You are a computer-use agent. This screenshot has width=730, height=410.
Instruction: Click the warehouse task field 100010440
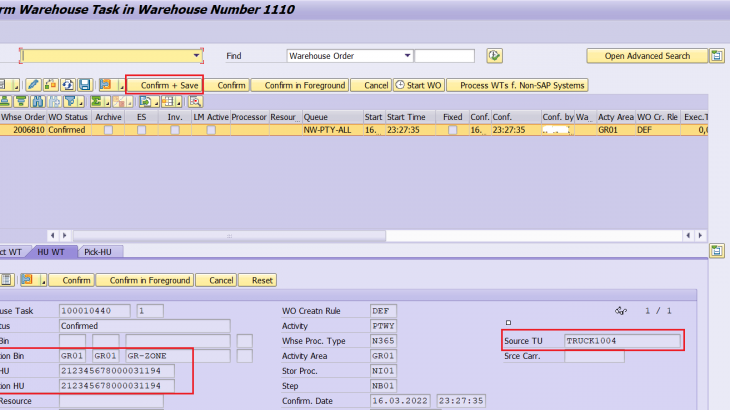coord(95,310)
